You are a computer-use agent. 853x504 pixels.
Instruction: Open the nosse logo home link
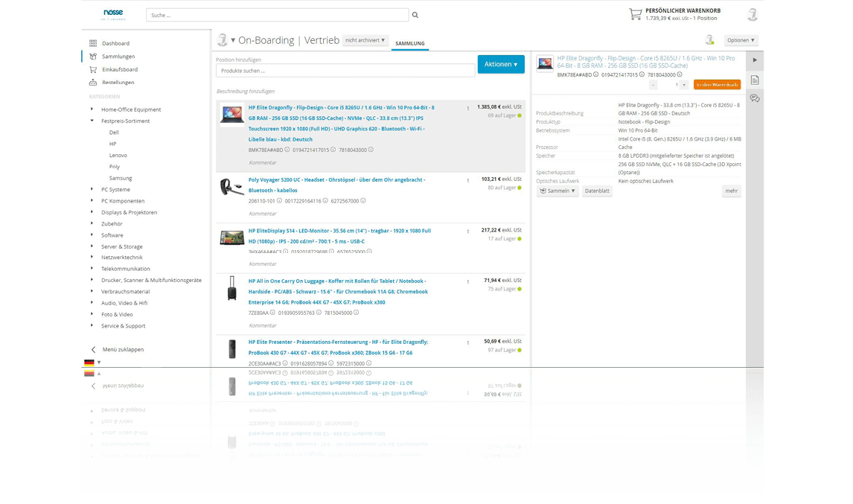tap(113, 14)
